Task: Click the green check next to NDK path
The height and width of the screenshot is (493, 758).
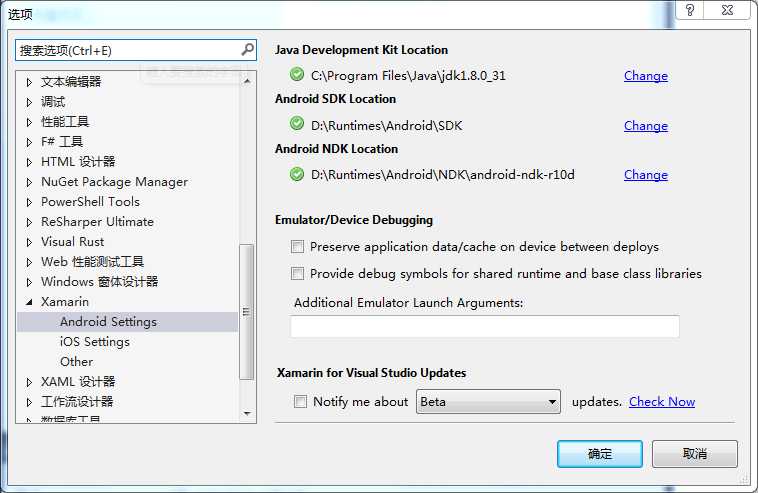Action: [x=296, y=174]
